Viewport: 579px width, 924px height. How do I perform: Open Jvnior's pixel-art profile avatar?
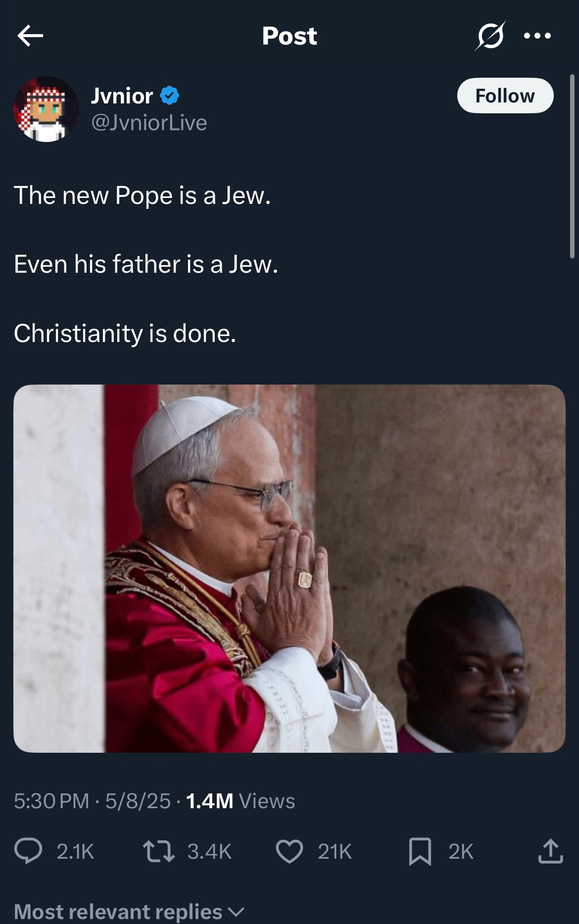46,109
